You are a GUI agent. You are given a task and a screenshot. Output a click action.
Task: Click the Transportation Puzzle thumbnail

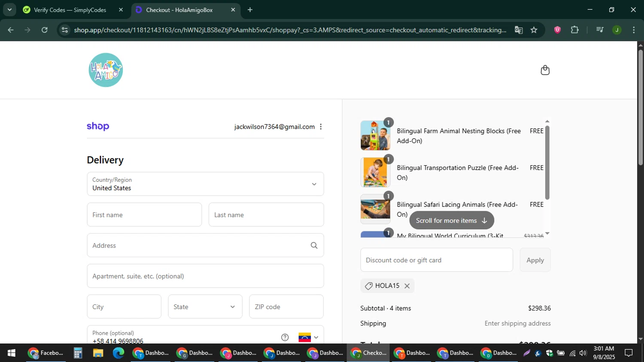pyautogui.click(x=375, y=172)
